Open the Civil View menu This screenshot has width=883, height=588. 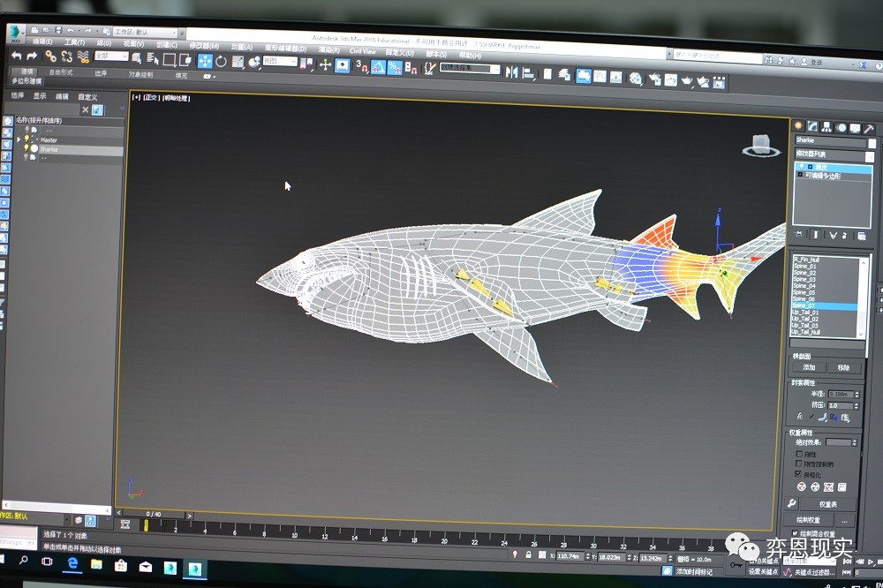click(362, 51)
